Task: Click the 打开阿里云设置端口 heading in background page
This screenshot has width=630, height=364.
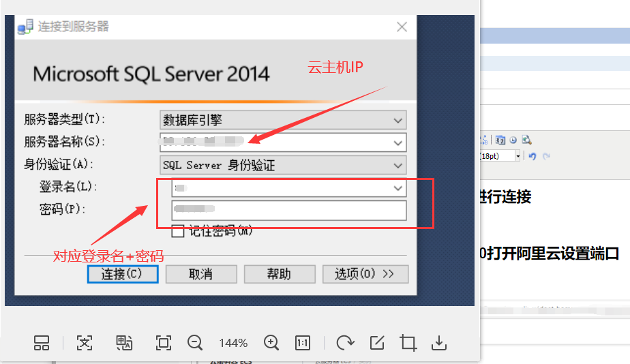Action: click(x=552, y=254)
